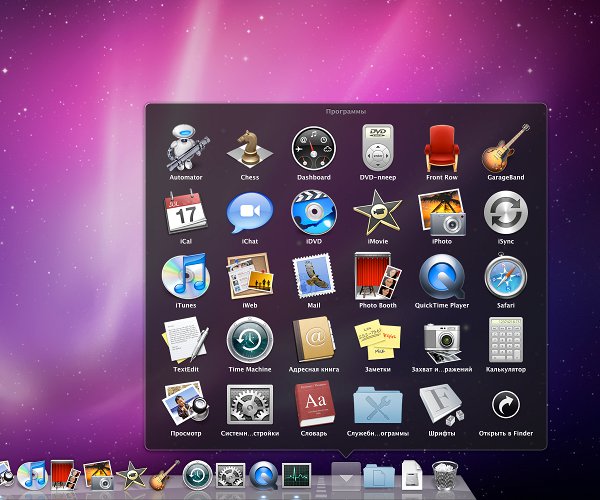Open the documents folder stack in Dock

click(x=379, y=476)
